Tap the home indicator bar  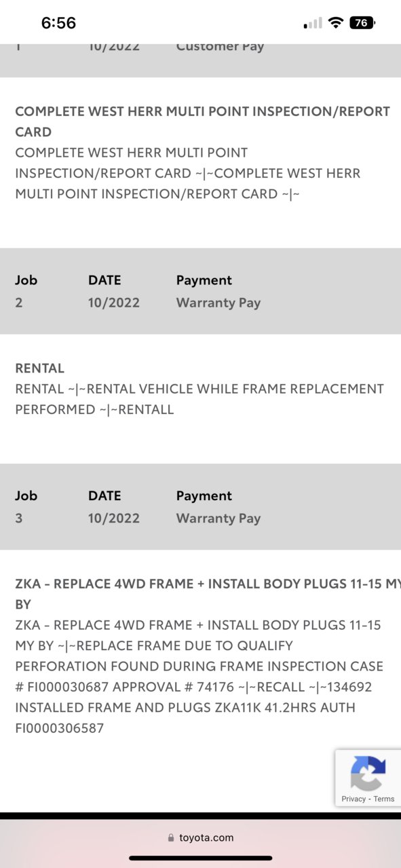coord(200,858)
